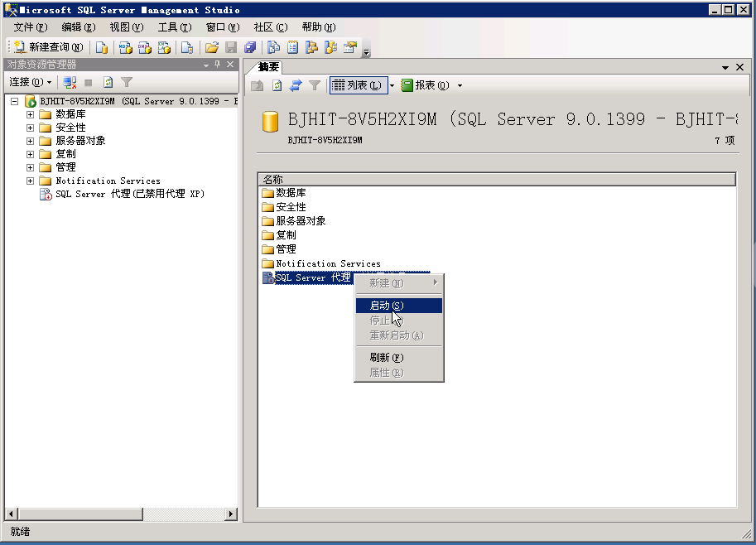Expand the 数据库 node in Object Explorer
The width and height of the screenshot is (756, 545).
30,114
